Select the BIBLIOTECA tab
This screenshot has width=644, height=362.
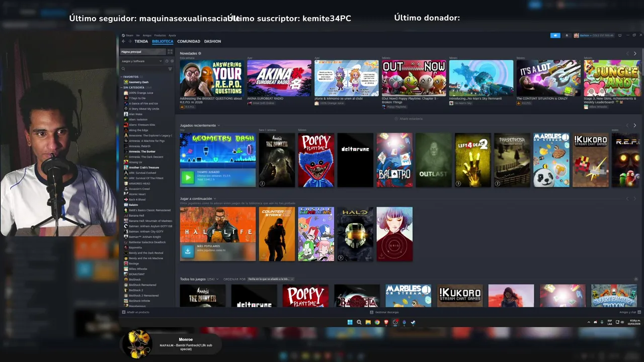coord(163,41)
